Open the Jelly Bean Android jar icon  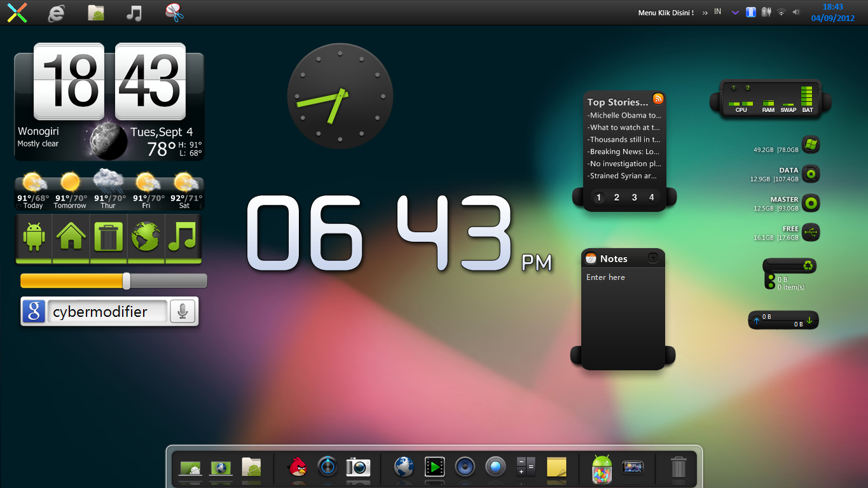[602, 468]
